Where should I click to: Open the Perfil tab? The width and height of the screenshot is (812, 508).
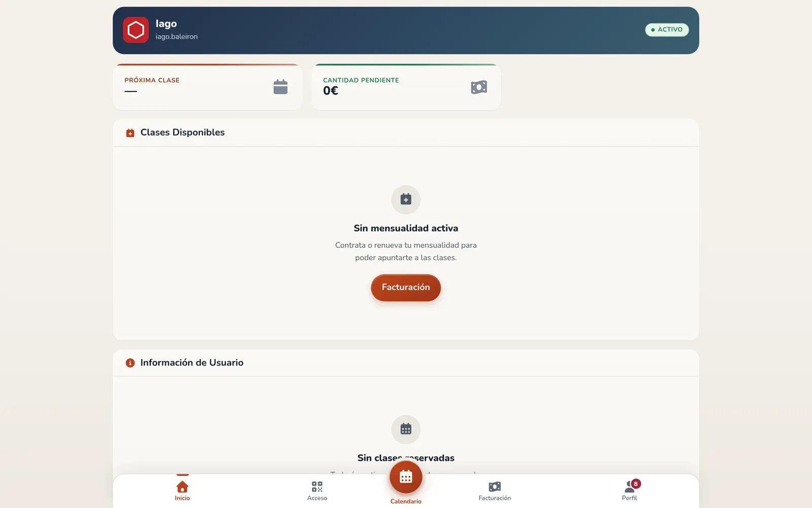point(629,491)
